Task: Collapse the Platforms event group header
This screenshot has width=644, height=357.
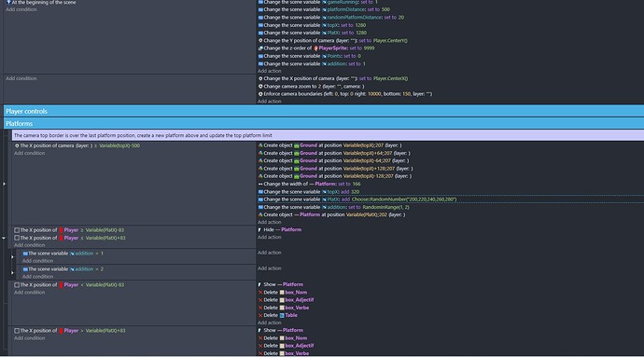Action: (324, 124)
